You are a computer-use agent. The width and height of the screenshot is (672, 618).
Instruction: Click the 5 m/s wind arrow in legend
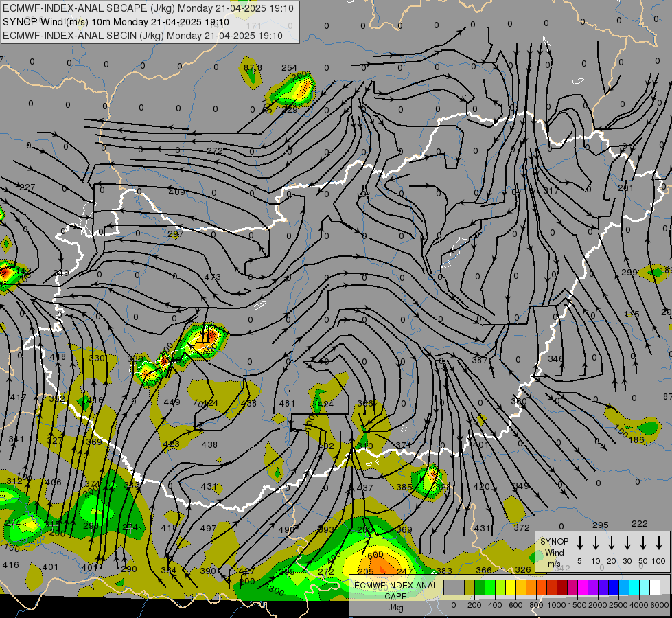click(579, 543)
